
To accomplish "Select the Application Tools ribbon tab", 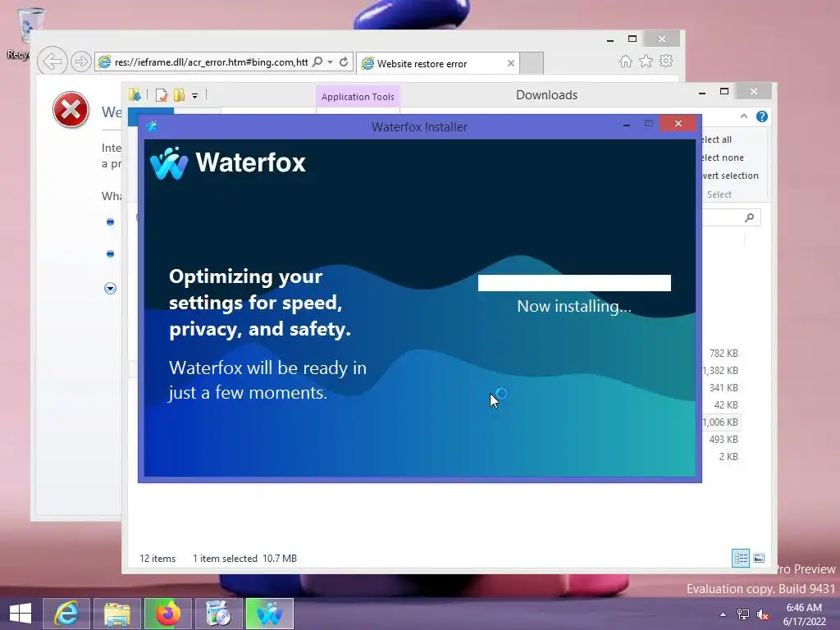I will click(358, 97).
